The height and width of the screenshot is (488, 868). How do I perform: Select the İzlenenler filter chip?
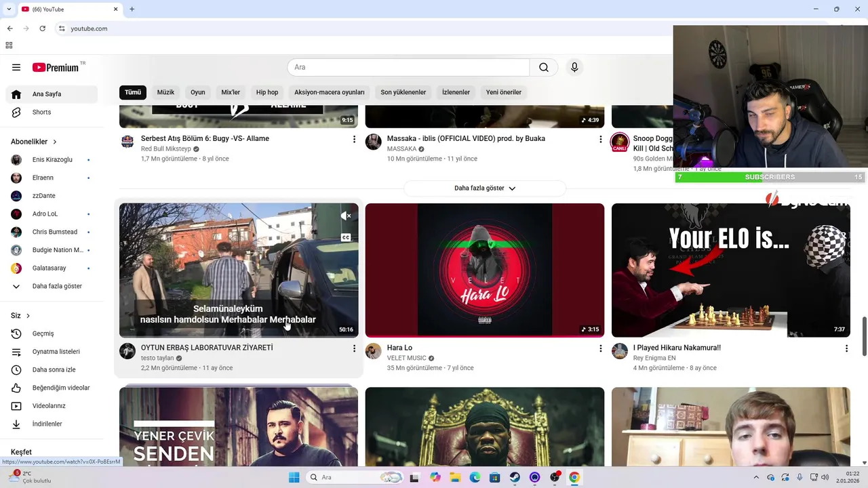pos(456,92)
